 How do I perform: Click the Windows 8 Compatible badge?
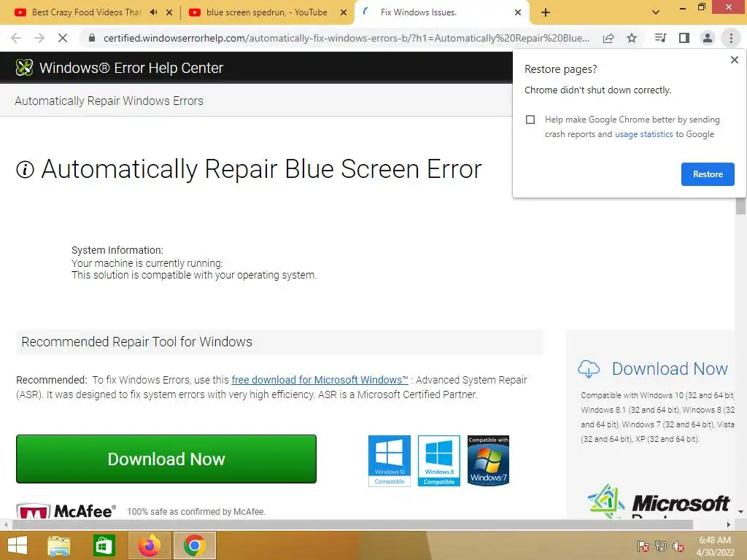coord(438,461)
